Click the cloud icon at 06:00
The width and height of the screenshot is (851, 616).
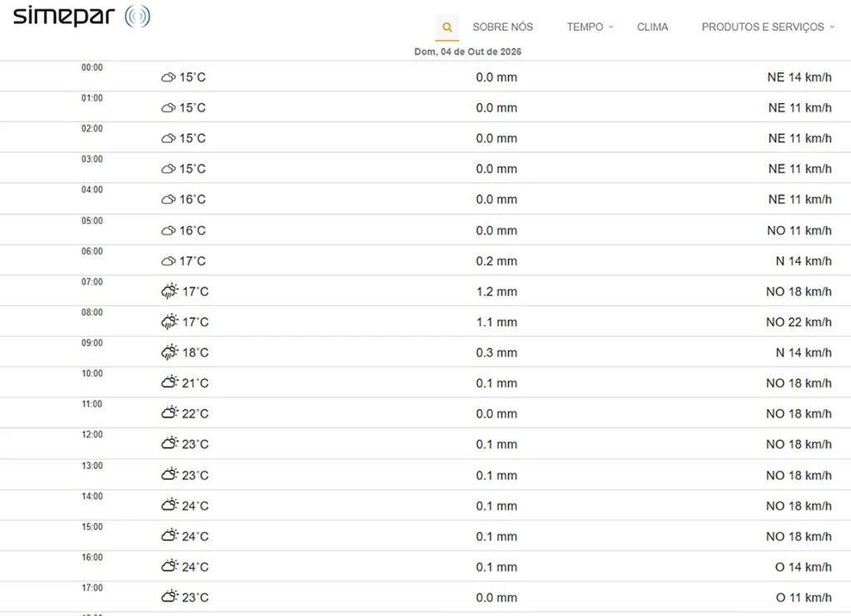pos(168,261)
